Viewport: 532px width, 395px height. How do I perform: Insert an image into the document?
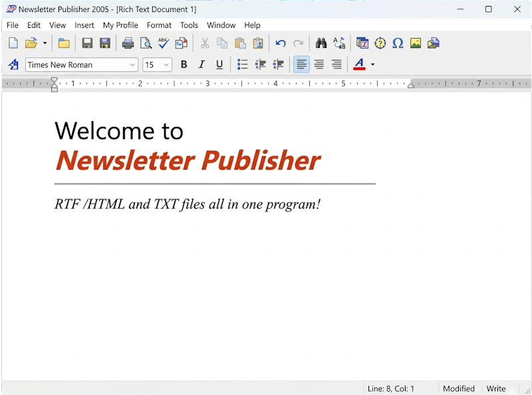point(416,43)
